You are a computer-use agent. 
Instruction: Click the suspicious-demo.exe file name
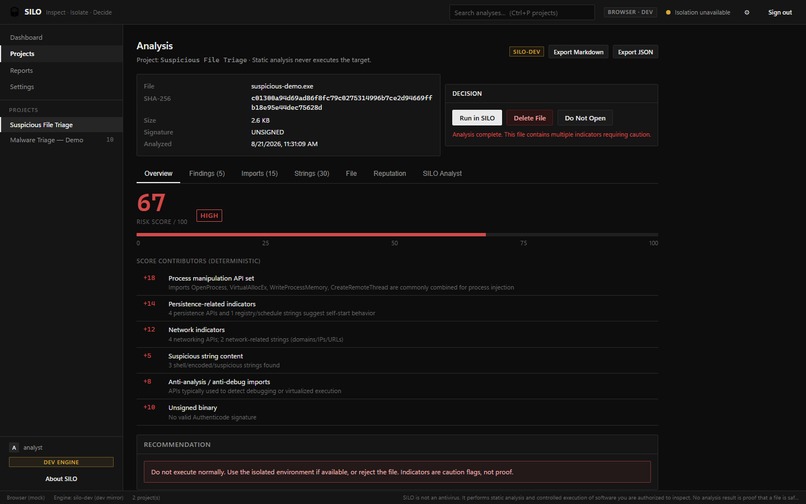(282, 86)
